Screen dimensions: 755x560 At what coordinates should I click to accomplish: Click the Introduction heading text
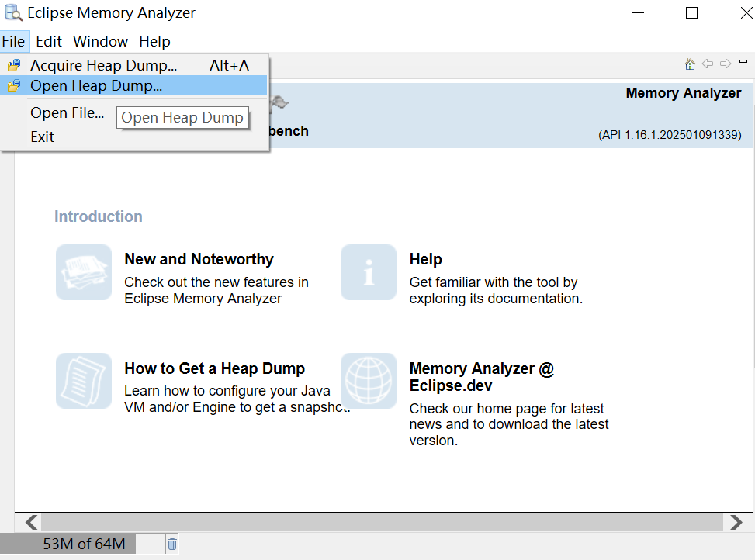99,216
